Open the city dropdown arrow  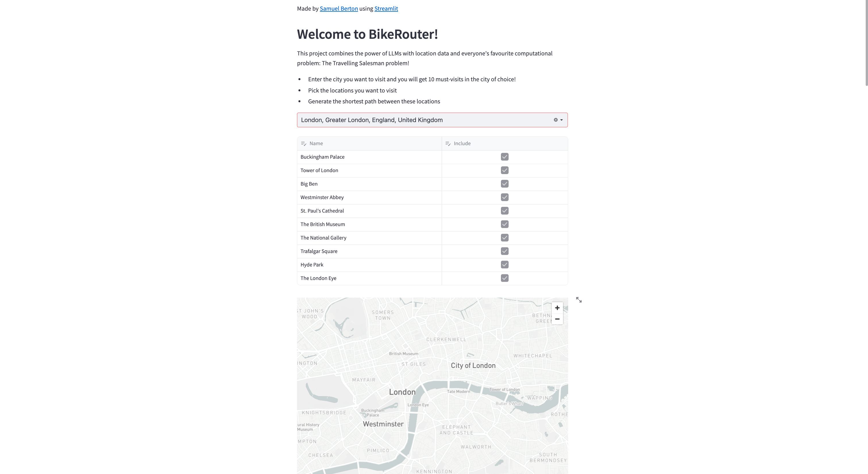pos(562,120)
